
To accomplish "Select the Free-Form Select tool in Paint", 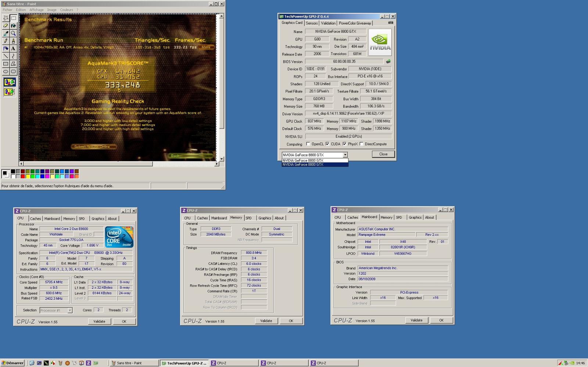I will click(6, 18).
